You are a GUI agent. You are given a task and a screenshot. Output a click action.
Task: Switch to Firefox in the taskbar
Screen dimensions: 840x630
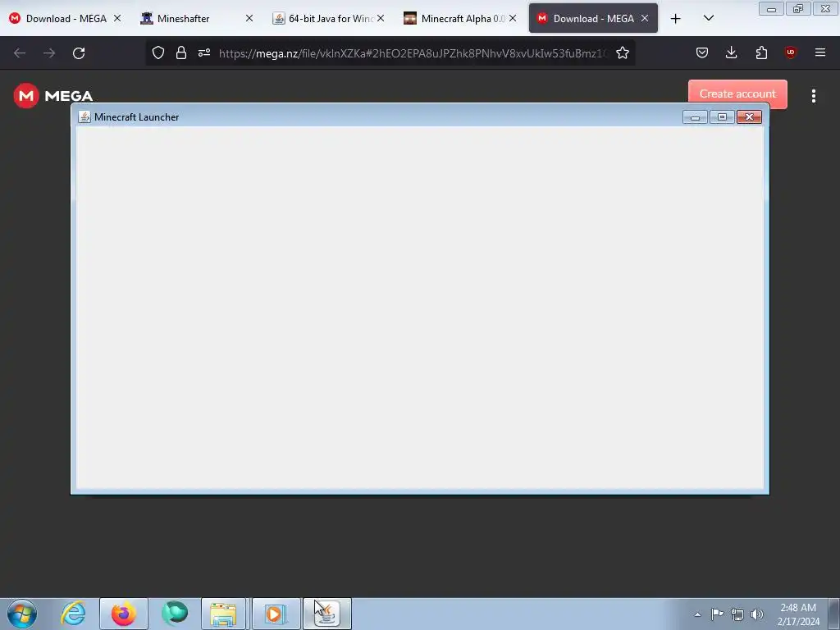(124, 614)
